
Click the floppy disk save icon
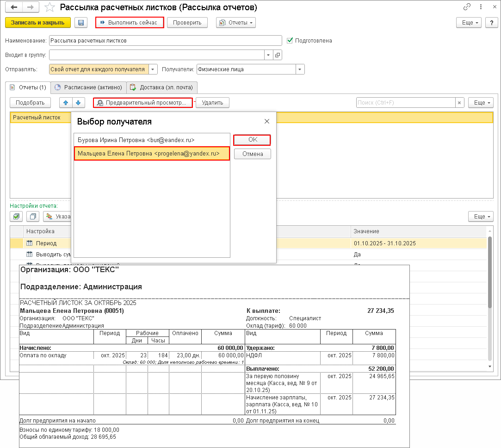coord(81,23)
